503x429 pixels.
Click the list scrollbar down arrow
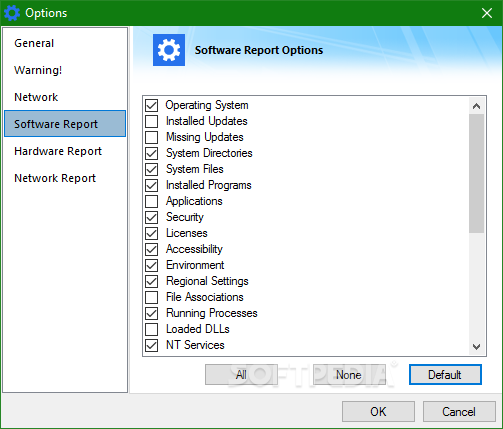coord(476,347)
